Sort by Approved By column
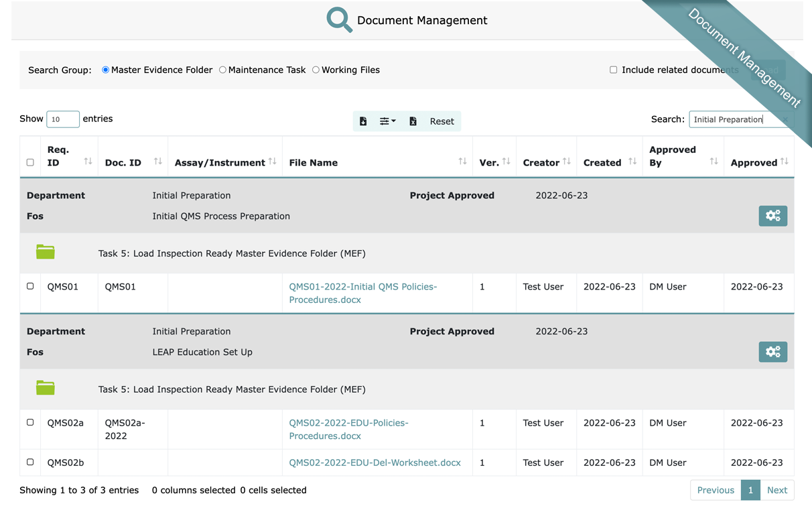Image resolution: width=812 pixels, height=506 pixels. coord(714,162)
